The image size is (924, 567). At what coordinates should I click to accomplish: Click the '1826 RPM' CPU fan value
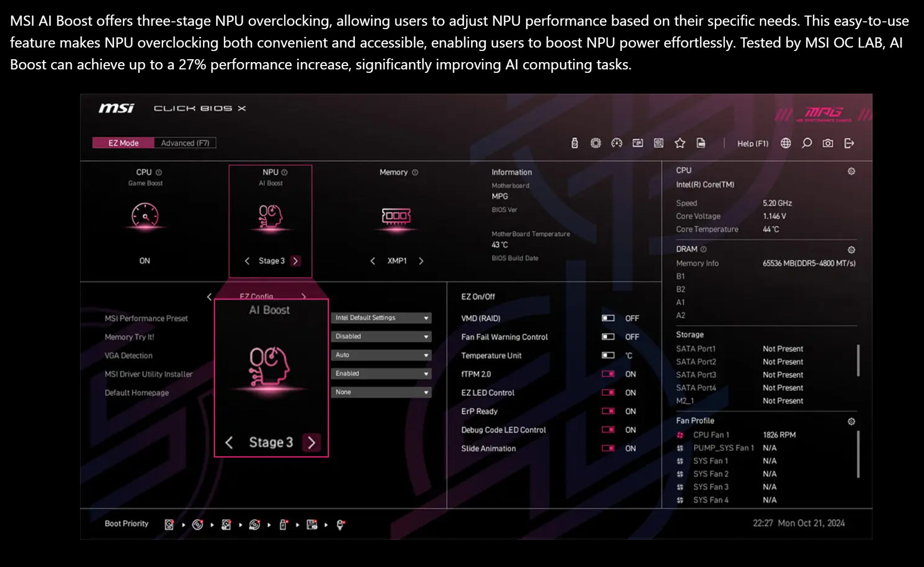click(x=779, y=435)
